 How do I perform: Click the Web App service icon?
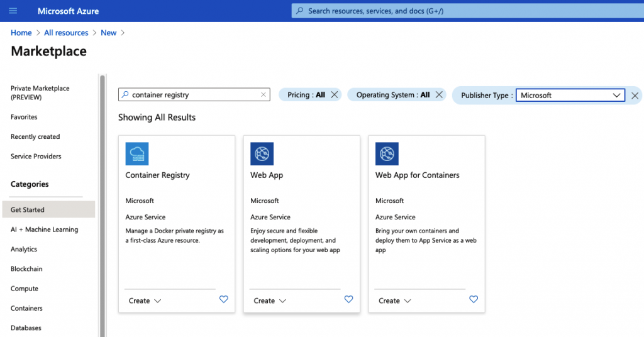[x=262, y=154]
